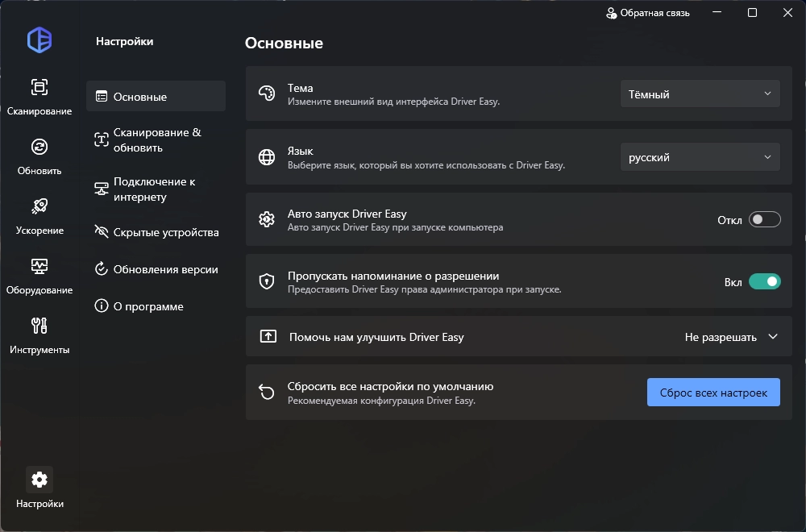Click the Сброс всех настроек button
The image size is (806, 532).
click(713, 393)
